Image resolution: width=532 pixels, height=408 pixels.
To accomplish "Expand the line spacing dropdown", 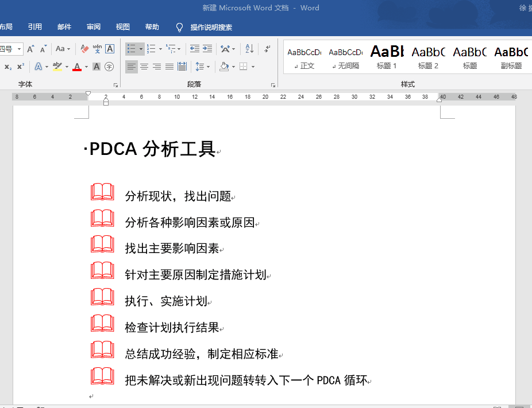I will coord(209,67).
